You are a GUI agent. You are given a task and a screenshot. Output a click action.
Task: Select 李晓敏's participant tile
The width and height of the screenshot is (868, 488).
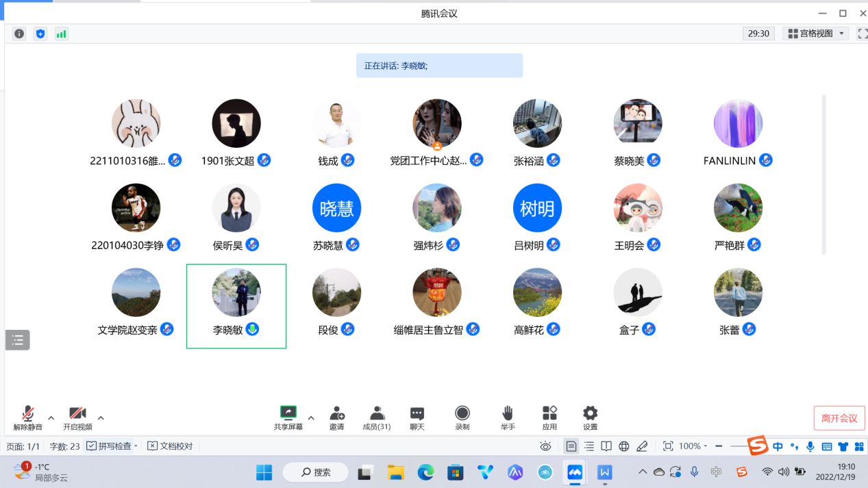coord(236,306)
